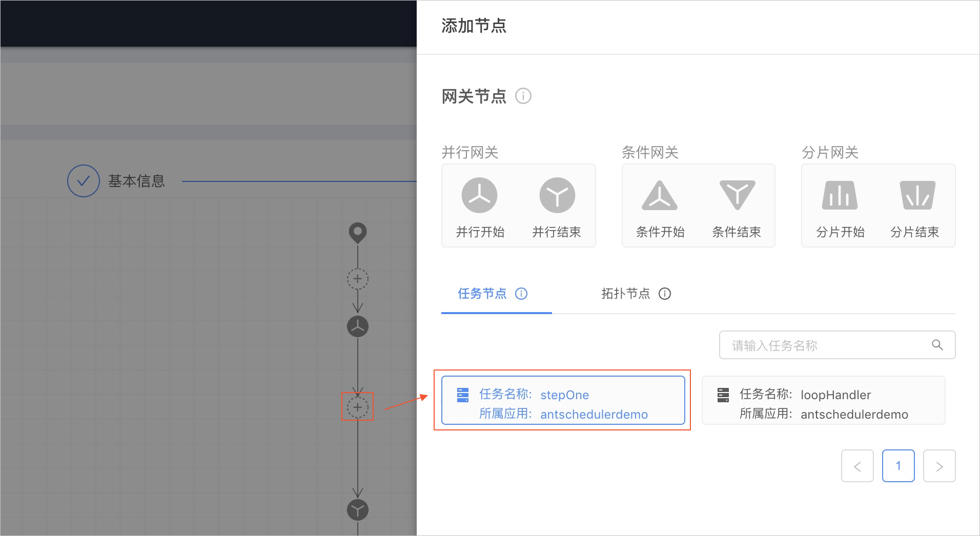Click the 网关节点 section heading
This screenshot has width=980, height=536.
pos(474,96)
